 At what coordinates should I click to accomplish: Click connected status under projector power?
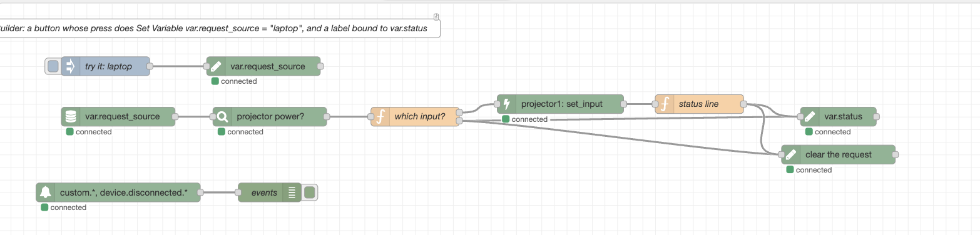click(240, 132)
